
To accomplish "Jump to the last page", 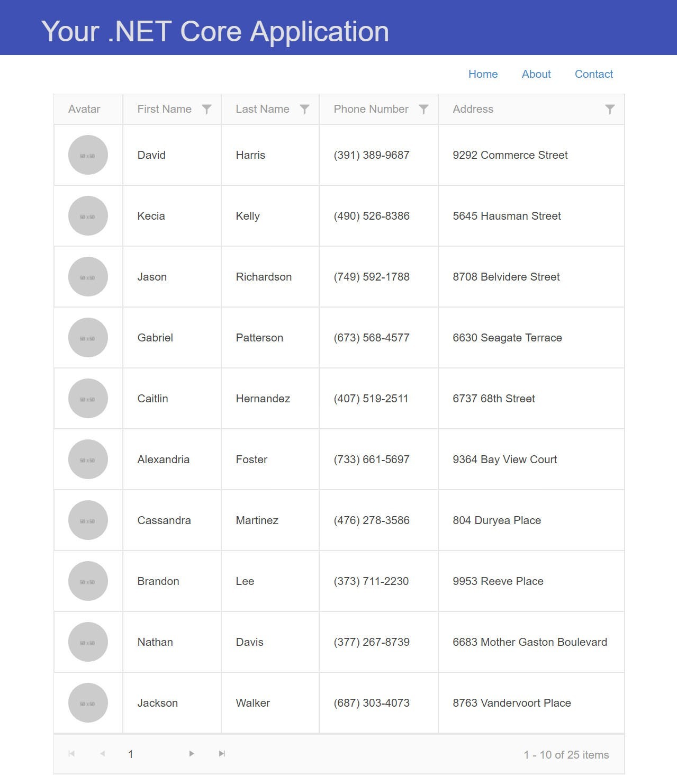I will (221, 754).
